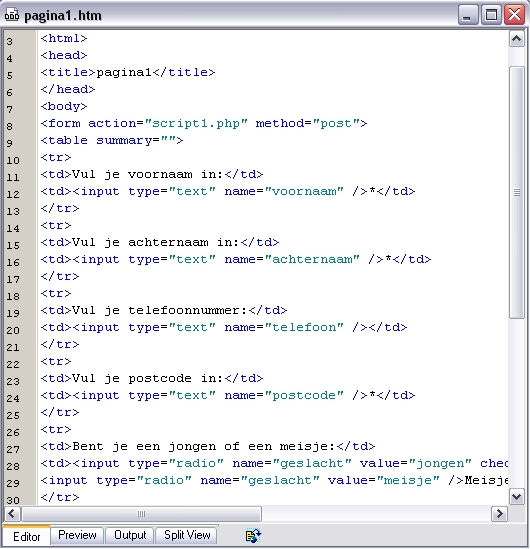Image resolution: width=530 pixels, height=549 pixels.
Task: Click line number 22 in the gutter
Action: coord(13,364)
